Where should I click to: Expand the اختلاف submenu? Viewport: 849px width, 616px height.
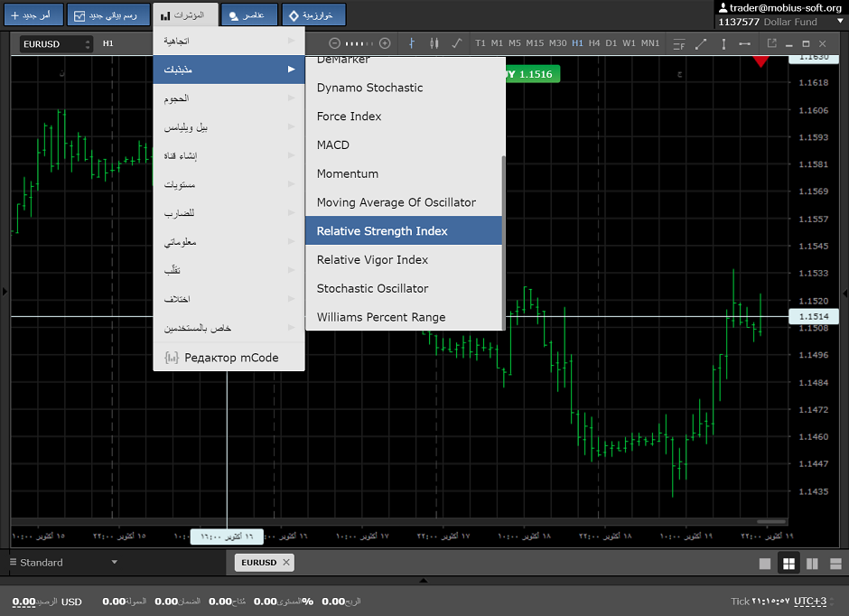point(229,299)
